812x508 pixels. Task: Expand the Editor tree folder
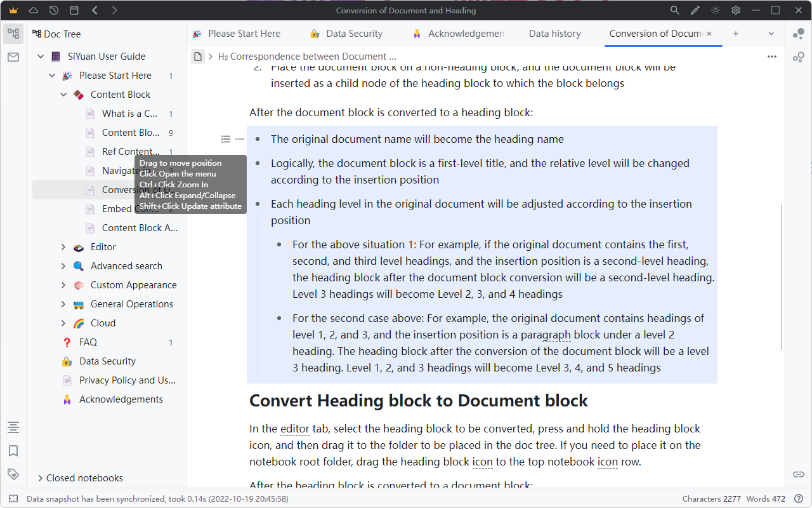pyautogui.click(x=63, y=247)
